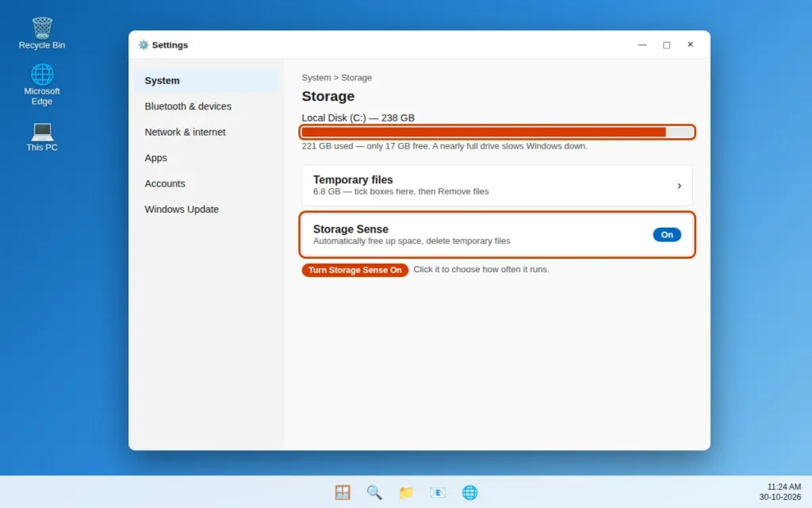812x508 pixels.
Task: Click the globe browser icon in the taskbar
Action: 469,492
